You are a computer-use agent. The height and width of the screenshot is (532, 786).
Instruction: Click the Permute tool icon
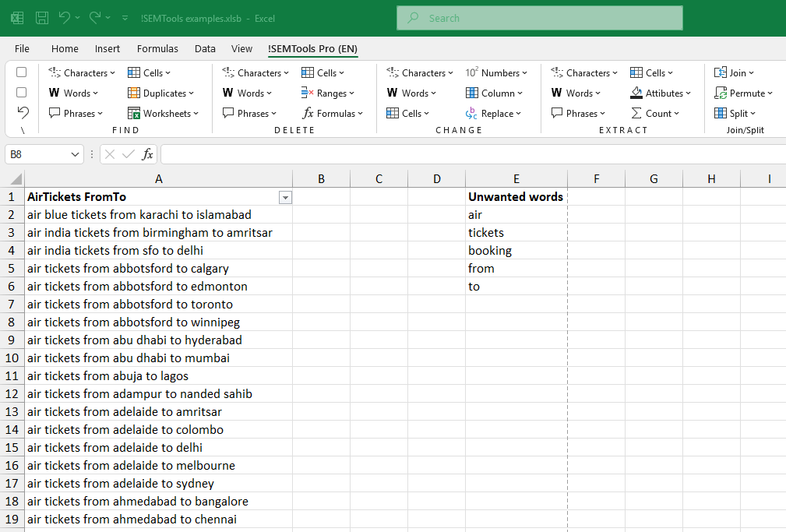click(722, 93)
